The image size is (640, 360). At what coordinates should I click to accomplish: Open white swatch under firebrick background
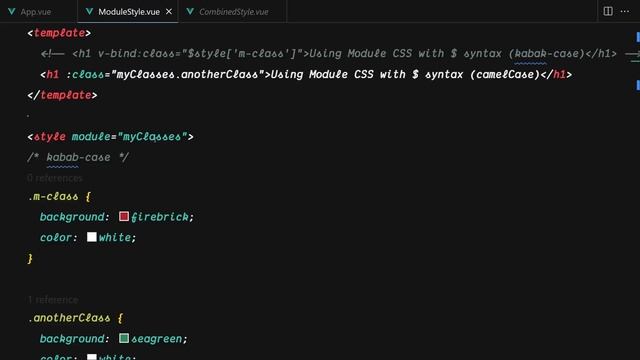click(x=92, y=237)
